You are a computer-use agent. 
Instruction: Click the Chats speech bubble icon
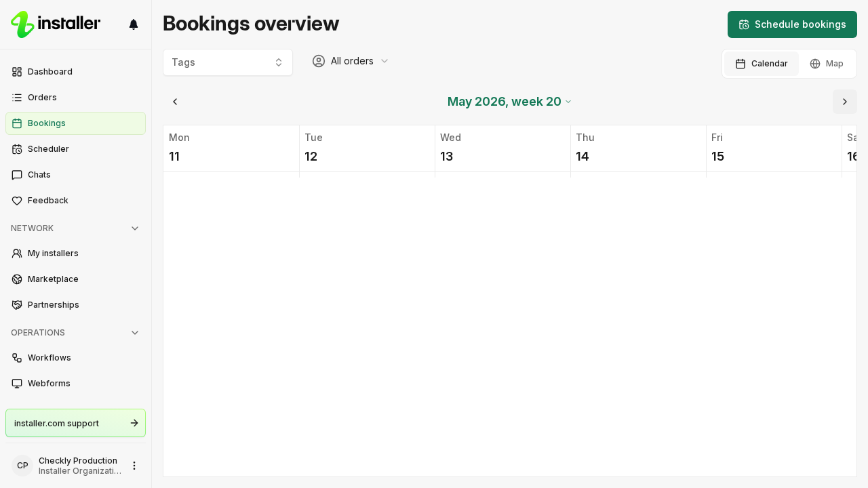tap(17, 175)
